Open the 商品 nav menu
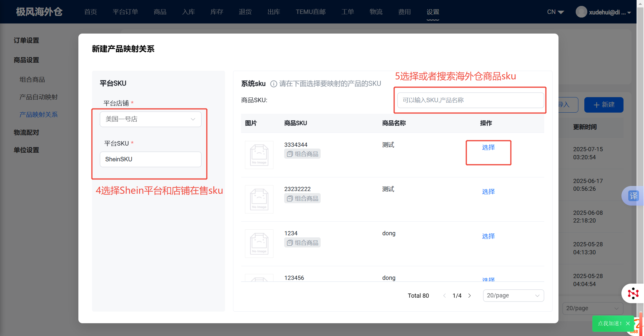 [x=160, y=12]
